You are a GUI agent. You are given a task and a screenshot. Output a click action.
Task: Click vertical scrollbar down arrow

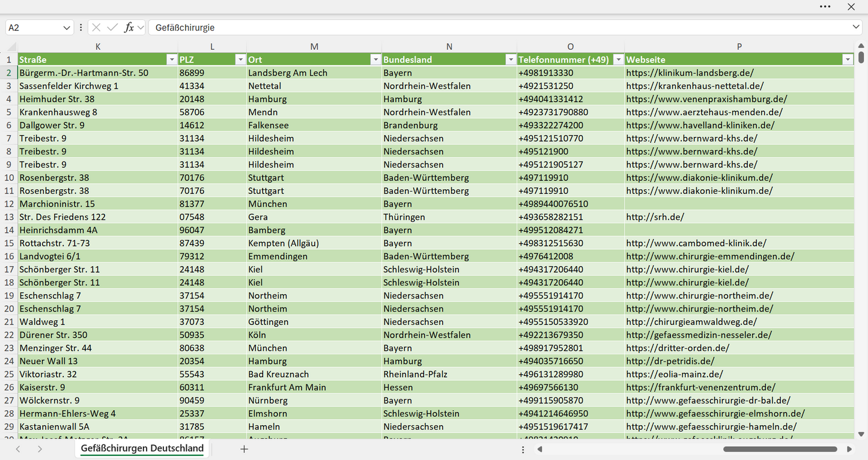click(x=861, y=434)
